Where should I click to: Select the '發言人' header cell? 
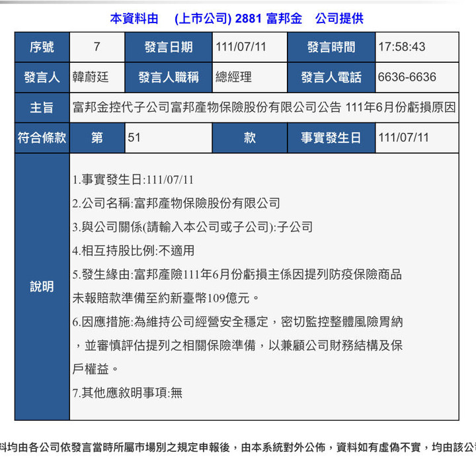point(42,77)
